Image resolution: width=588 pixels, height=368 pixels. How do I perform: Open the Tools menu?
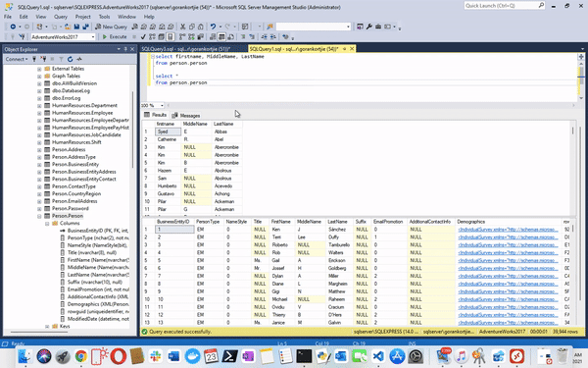[x=104, y=17]
